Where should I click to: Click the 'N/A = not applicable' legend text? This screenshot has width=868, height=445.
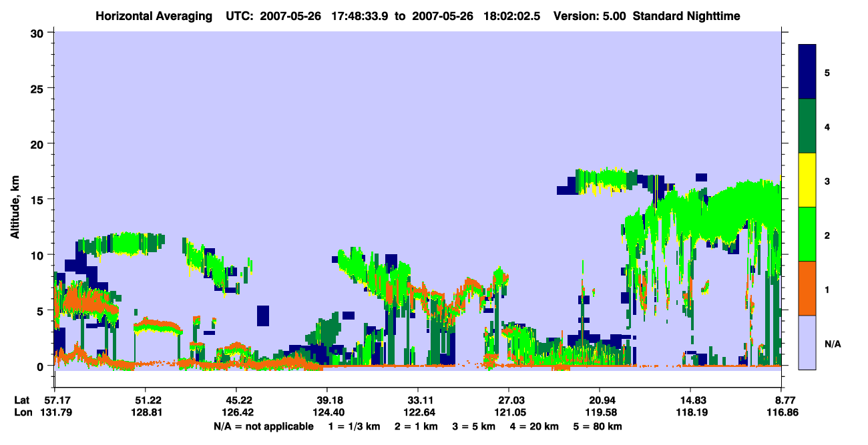pyautogui.click(x=263, y=426)
